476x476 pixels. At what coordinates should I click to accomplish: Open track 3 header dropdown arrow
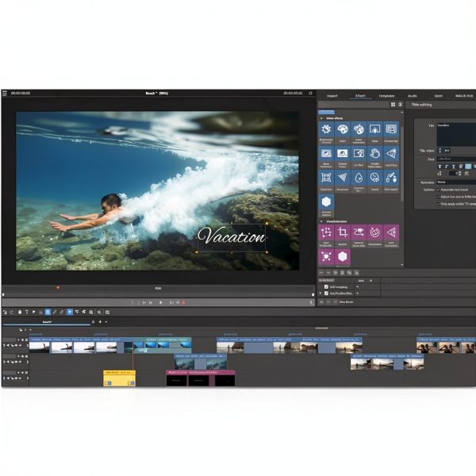click(18, 373)
